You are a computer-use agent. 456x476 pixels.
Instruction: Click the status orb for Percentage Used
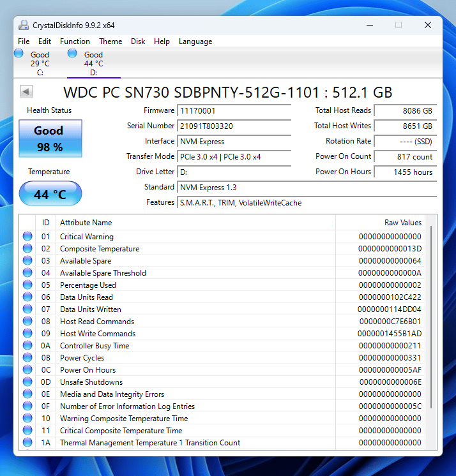[x=27, y=285]
